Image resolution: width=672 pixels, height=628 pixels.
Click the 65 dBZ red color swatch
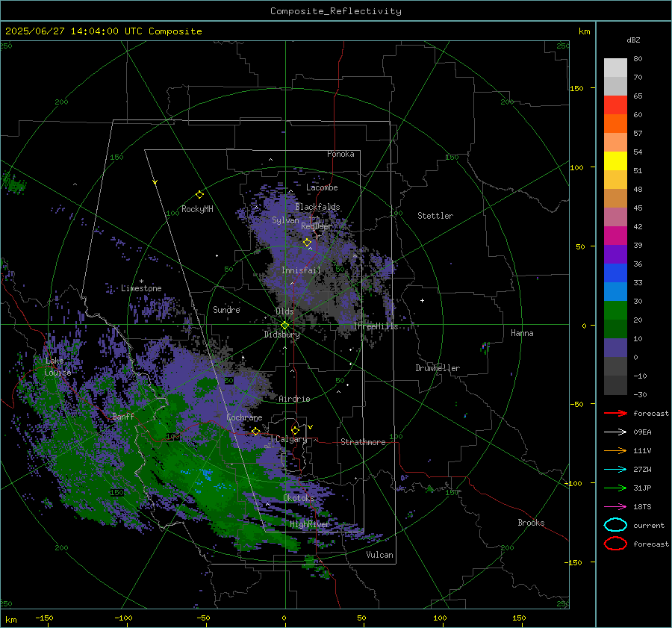pos(615,105)
